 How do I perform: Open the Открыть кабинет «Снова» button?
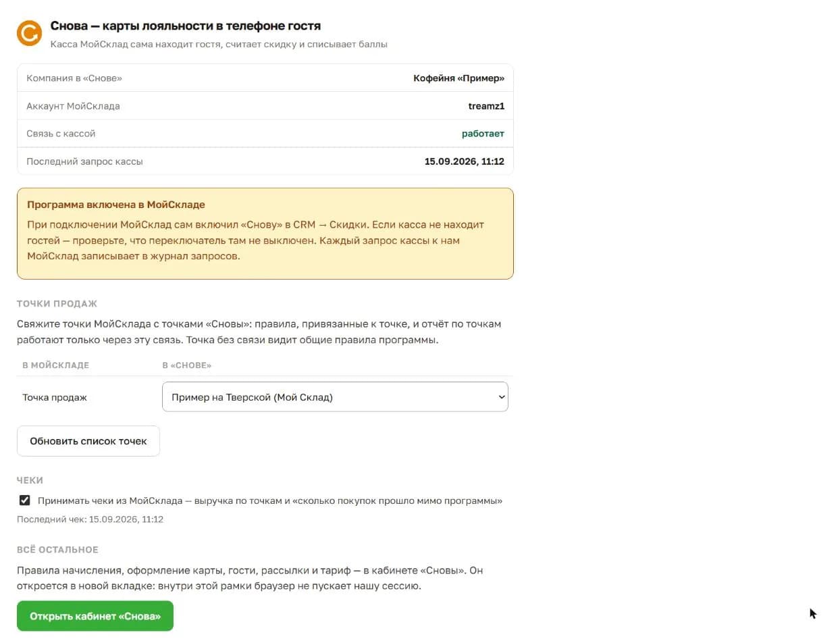coord(95,616)
